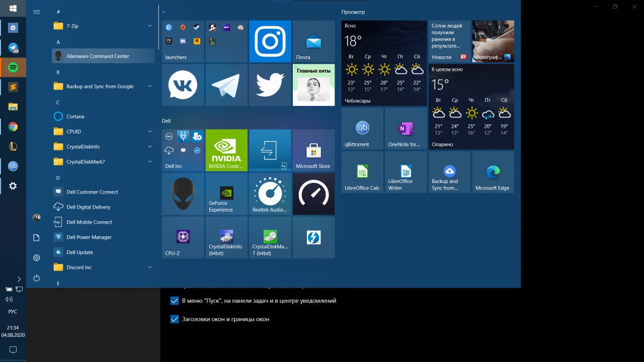Click the volume tray icon
This screenshot has width=644, height=362.
9,299
